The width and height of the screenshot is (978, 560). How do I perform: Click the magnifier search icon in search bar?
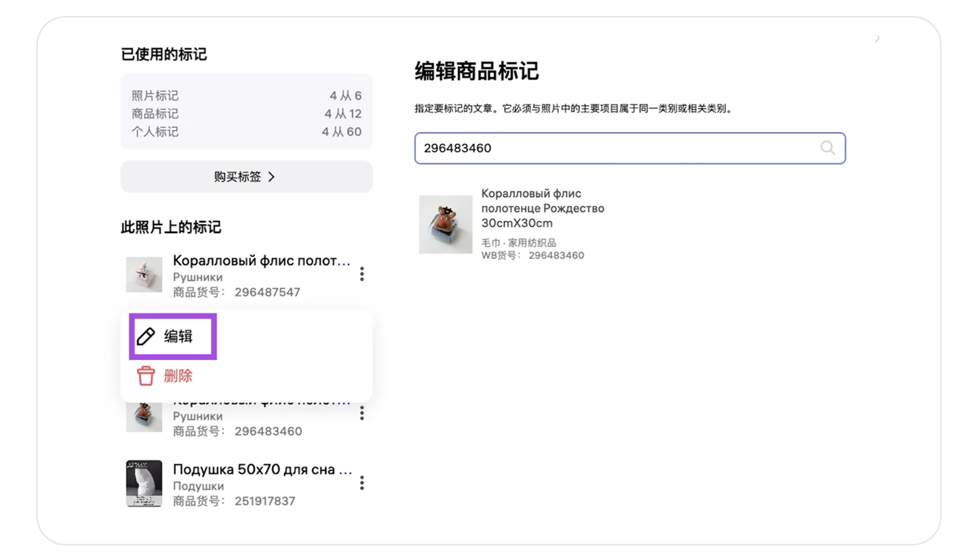coord(828,148)
